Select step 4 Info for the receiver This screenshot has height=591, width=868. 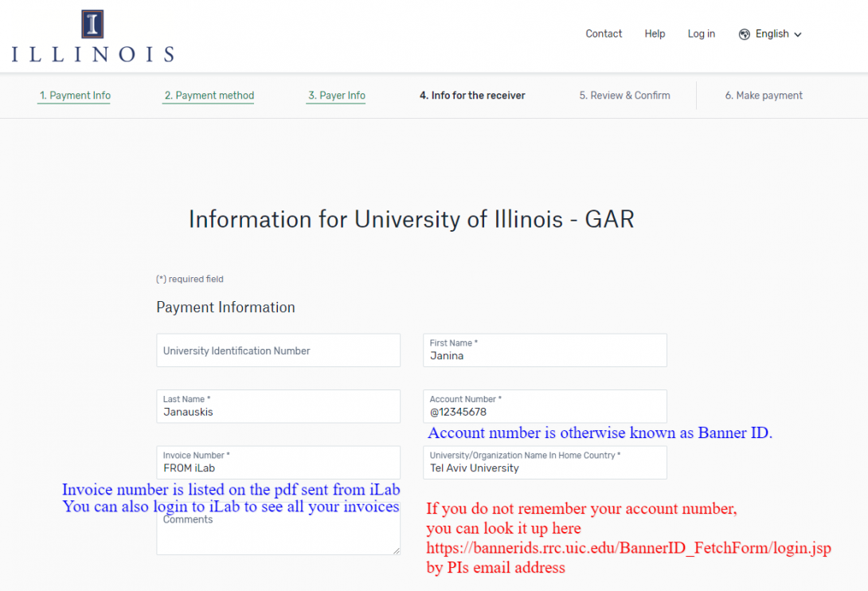point(472,96)
